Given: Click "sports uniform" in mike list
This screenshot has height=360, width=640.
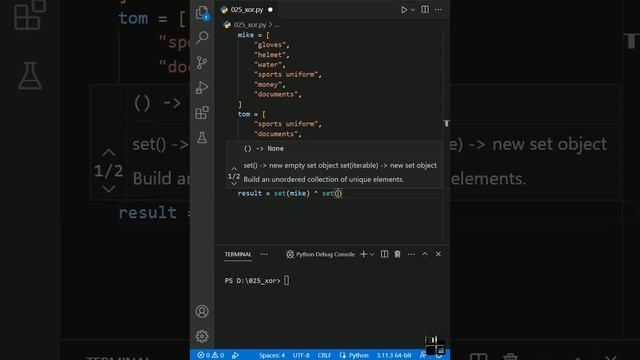Looking at the screenshot, I should point(286,74).
